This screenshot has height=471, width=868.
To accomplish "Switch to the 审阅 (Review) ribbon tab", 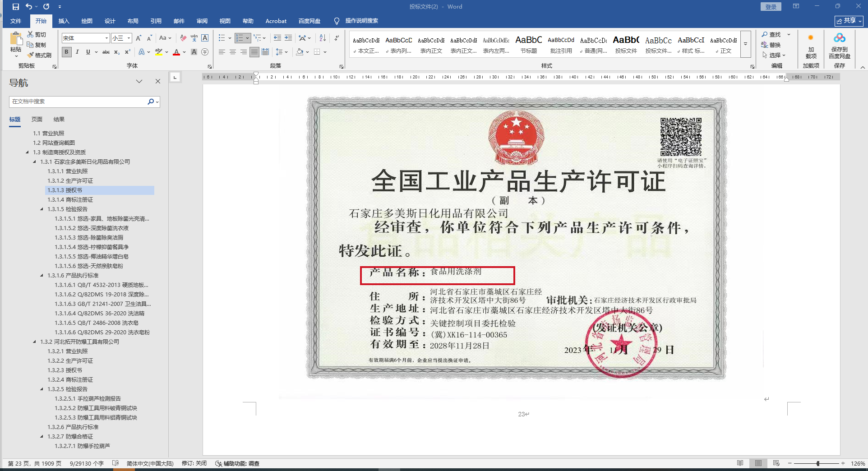I will point(202,21).
